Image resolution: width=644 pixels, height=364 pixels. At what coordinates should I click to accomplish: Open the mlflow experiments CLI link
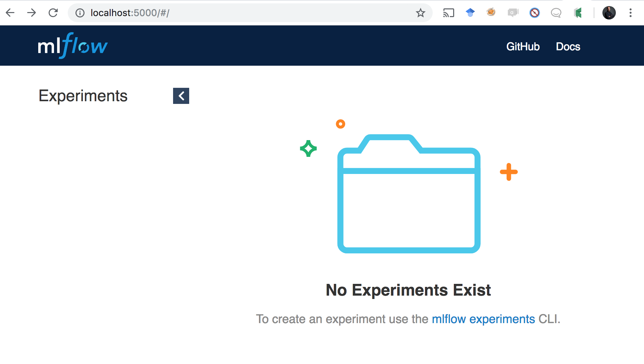pyautogui.click(x=483, y=319)
